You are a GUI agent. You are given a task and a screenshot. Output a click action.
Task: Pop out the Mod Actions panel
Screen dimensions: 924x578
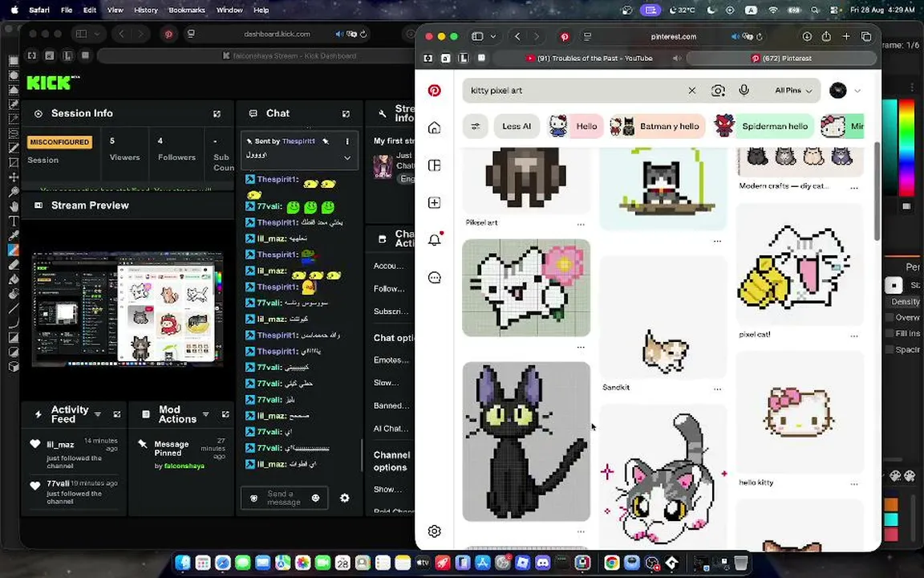point(225,414)
